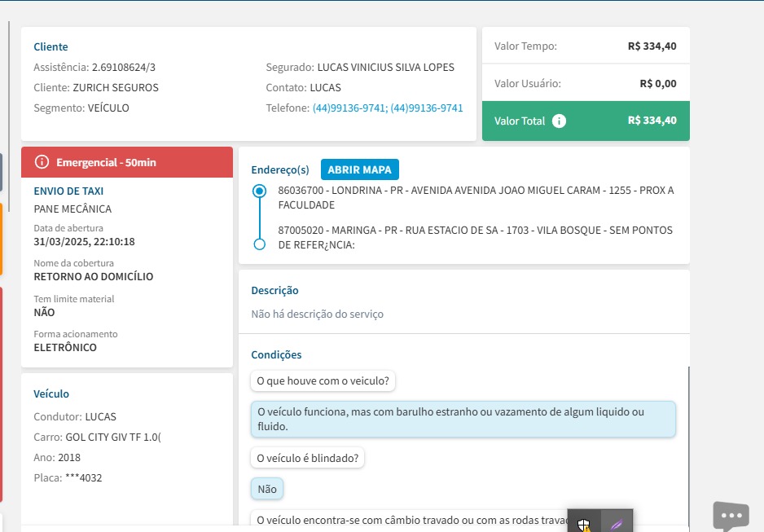Select the 'O veículo funciona' answer bubble
764x532 pixels.
tap(463, 419)
